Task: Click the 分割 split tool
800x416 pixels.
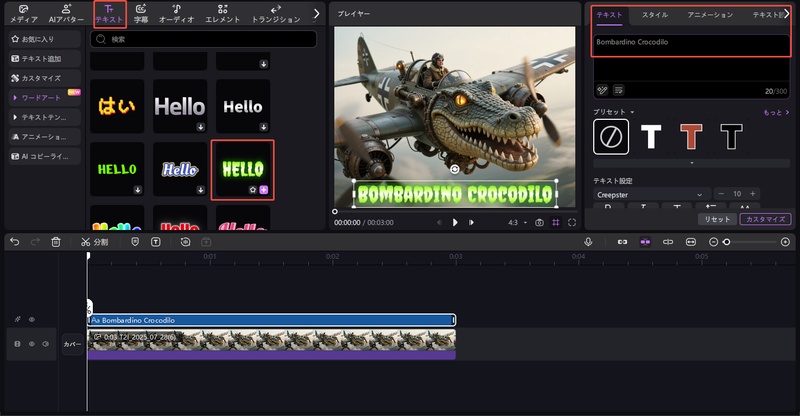Action: (94, 242)
